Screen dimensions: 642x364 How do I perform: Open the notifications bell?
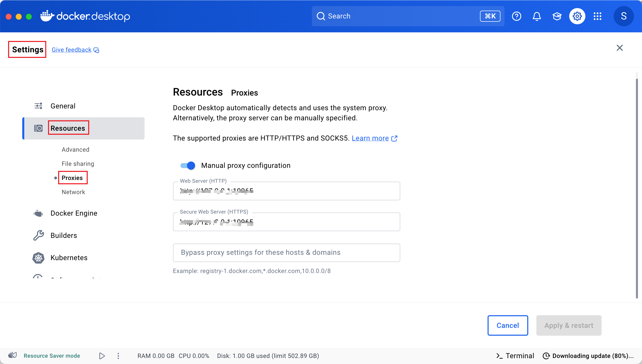point(537,16)
